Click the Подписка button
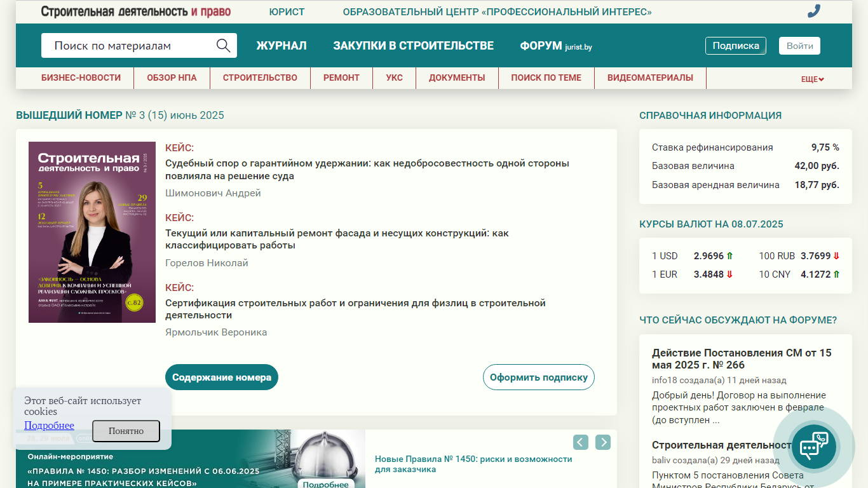 [736, 46]
